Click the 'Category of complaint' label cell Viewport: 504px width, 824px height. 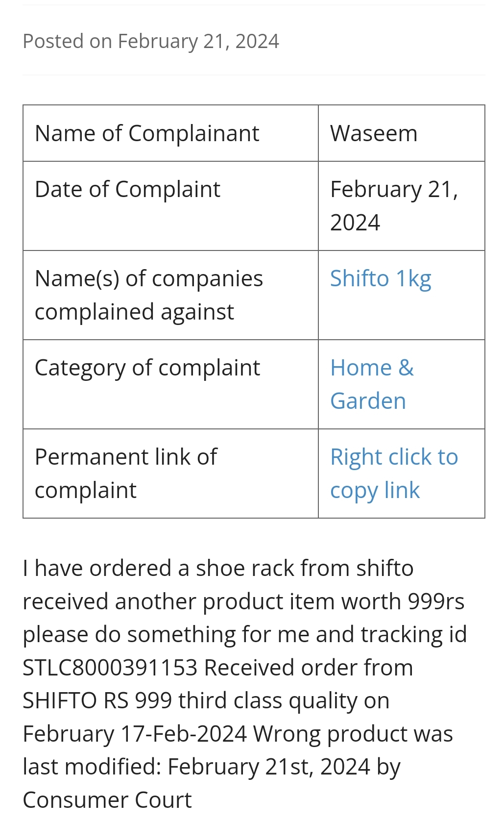coord(147,368)
